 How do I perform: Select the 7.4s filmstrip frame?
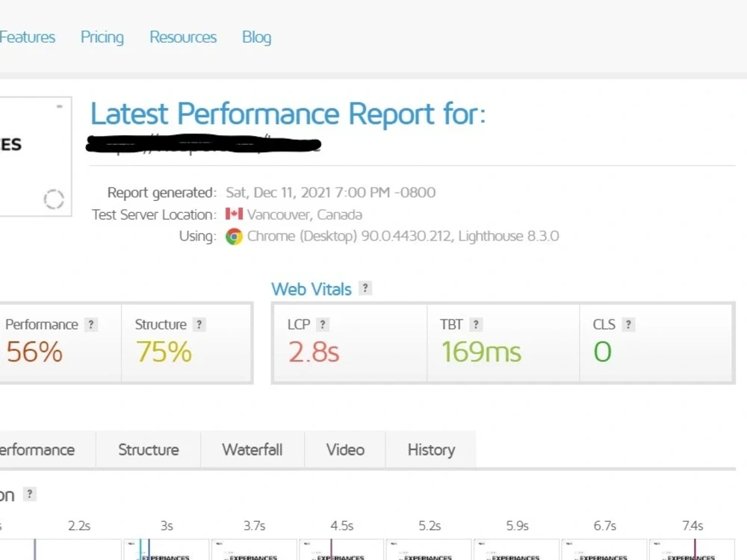692,550
